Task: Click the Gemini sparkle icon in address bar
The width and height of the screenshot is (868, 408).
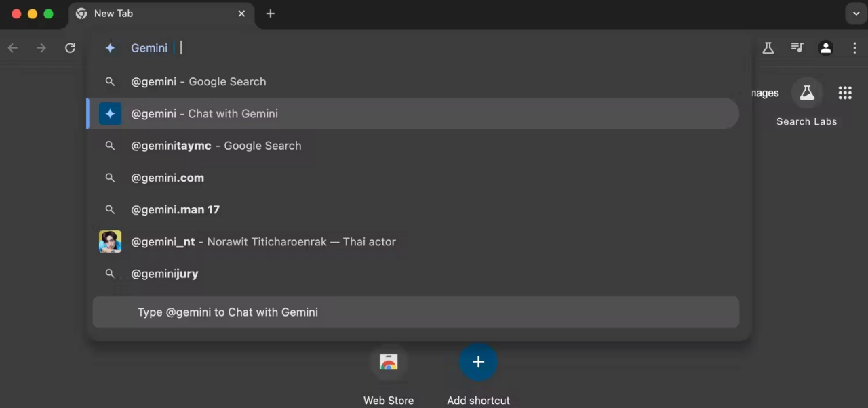Action: point(110,48)
